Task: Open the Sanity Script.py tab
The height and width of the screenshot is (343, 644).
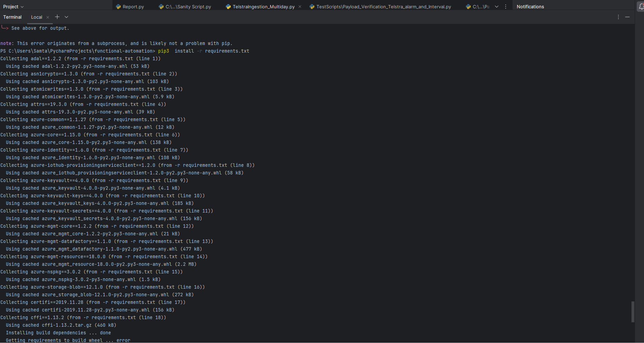Action: point(188,7)
